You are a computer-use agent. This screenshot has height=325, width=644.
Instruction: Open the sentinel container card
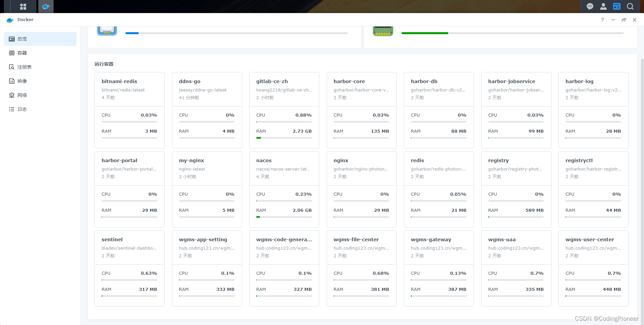coord(129,268)
